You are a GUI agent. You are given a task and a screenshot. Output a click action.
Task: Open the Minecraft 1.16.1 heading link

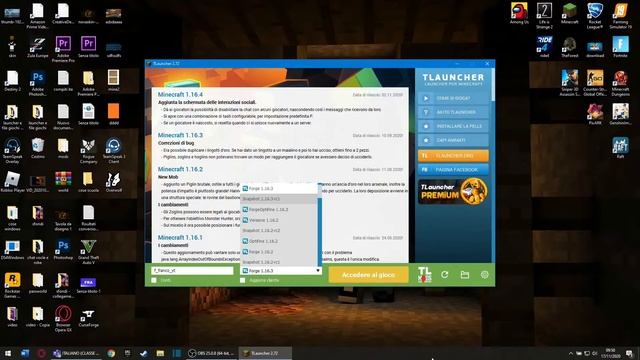180,237
